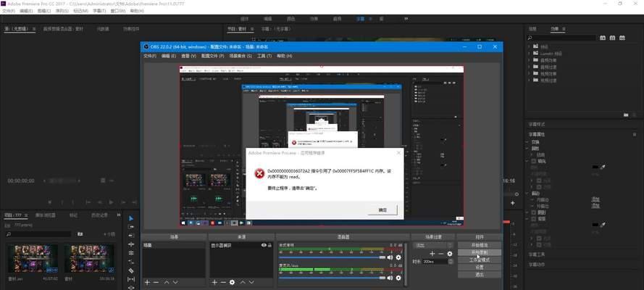Open scene transition properties gear
This screenshot has width=644, height=290.
tap(450, 254)
